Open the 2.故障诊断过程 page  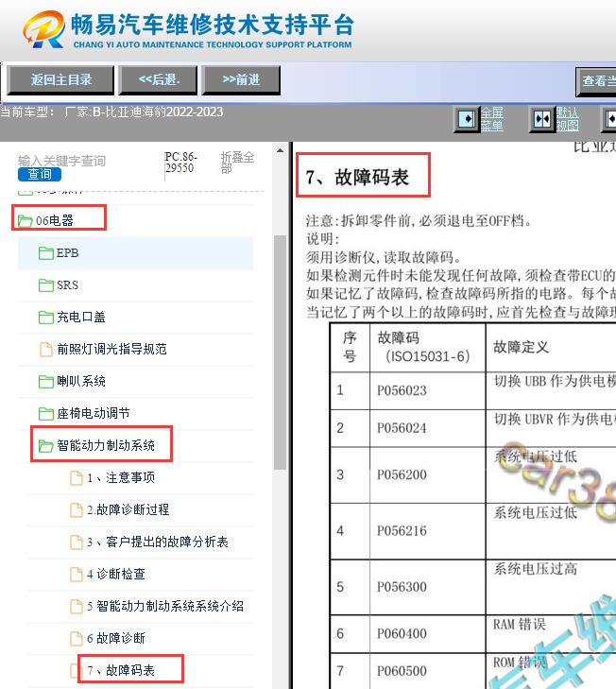click(x=128, y=509)
